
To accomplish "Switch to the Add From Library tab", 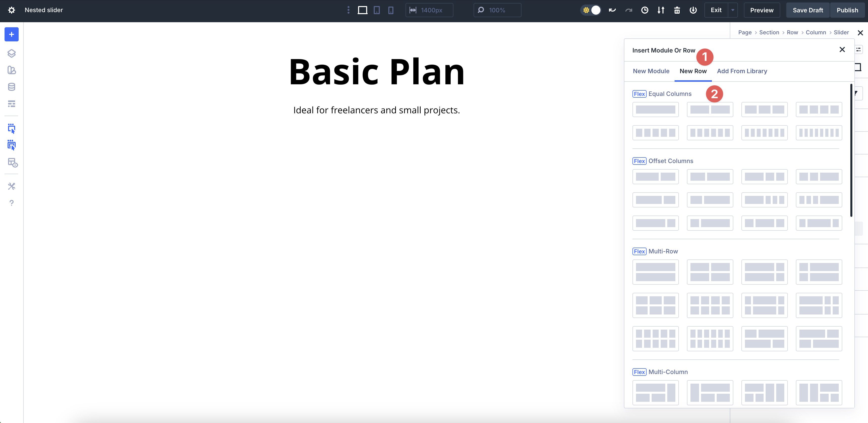I will coord(742,71).
